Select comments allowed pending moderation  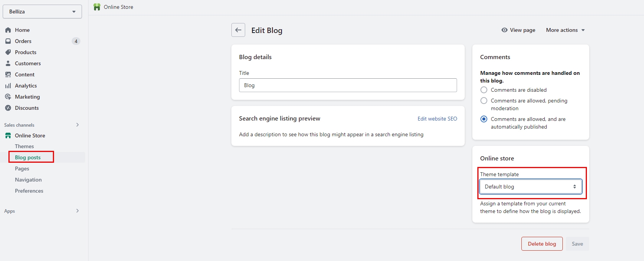point(484,101)
